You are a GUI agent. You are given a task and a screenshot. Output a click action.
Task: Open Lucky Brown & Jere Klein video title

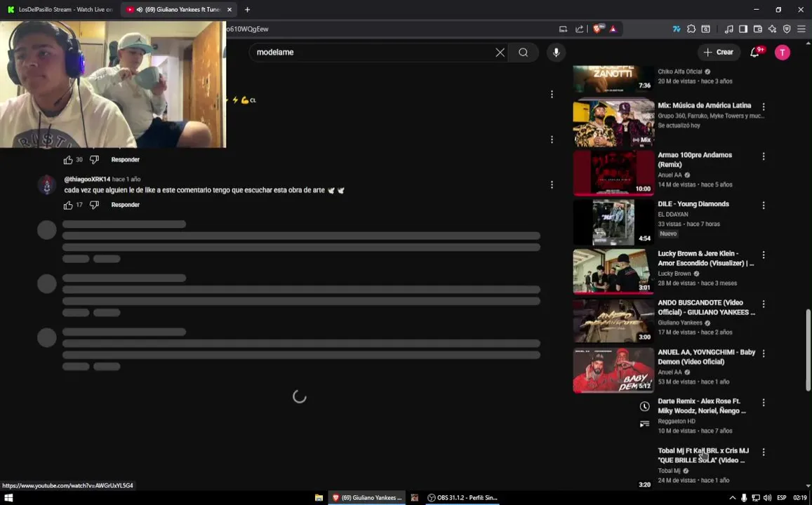[705, 258]
